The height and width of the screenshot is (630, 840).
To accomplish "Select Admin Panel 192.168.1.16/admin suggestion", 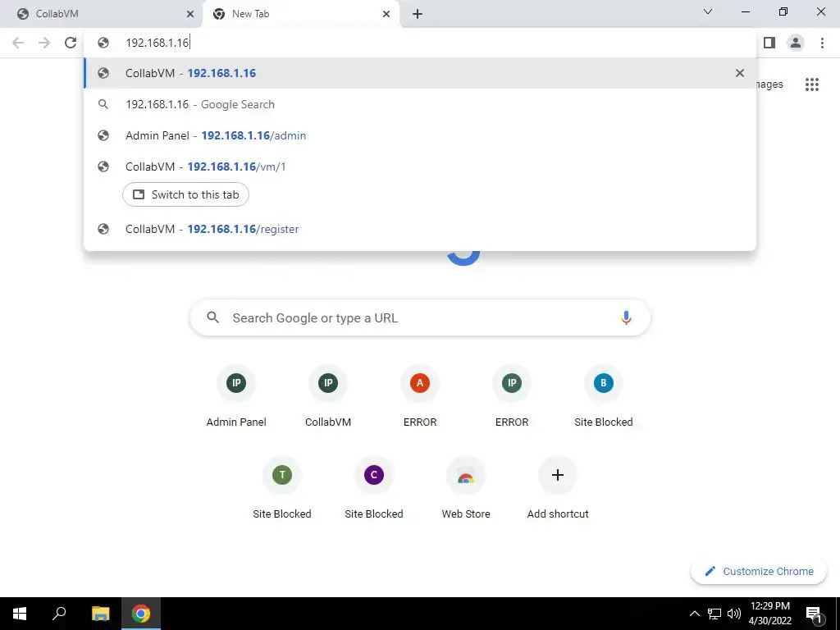I will tap(420, 135).
